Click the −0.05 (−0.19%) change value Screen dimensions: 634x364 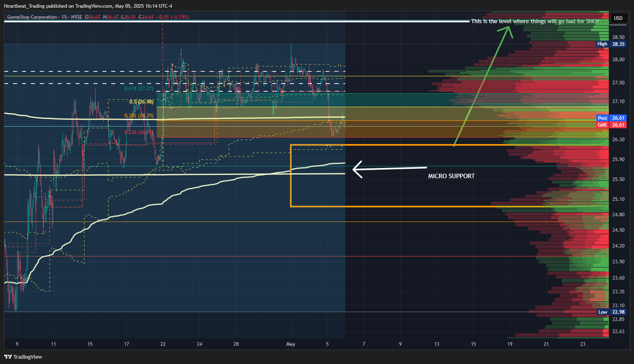(173, 17)
